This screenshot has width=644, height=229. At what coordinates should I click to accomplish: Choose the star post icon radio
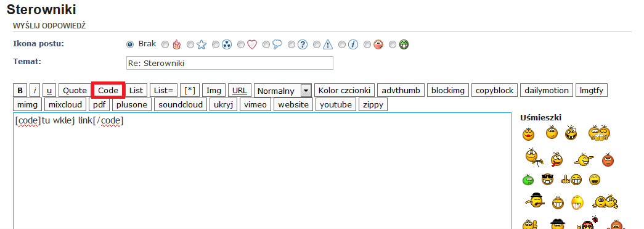(x=190, y=44)
